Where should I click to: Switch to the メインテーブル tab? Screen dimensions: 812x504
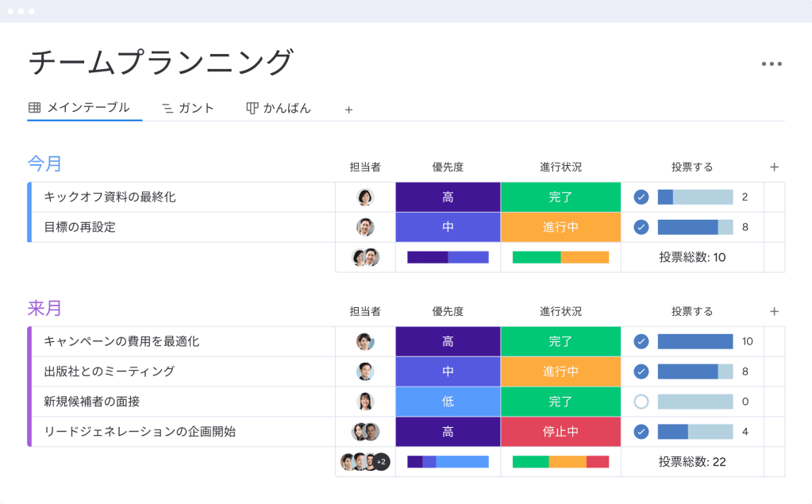tap(84, 108)
